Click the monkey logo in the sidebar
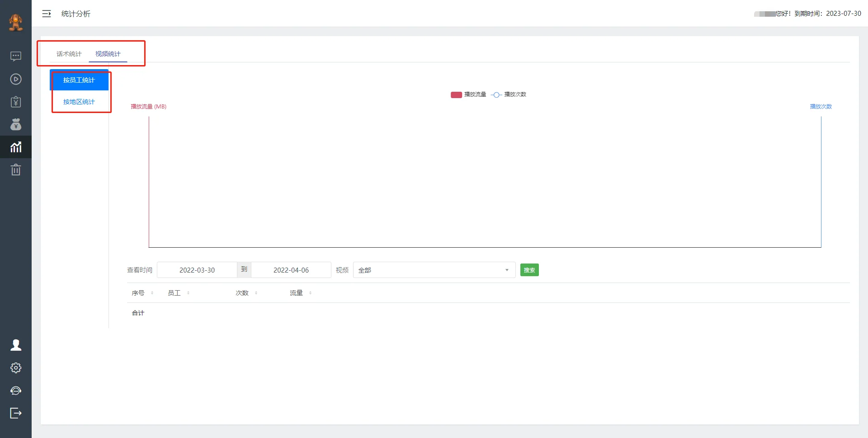This screenshot has width=868, height=438. (16, 23)
